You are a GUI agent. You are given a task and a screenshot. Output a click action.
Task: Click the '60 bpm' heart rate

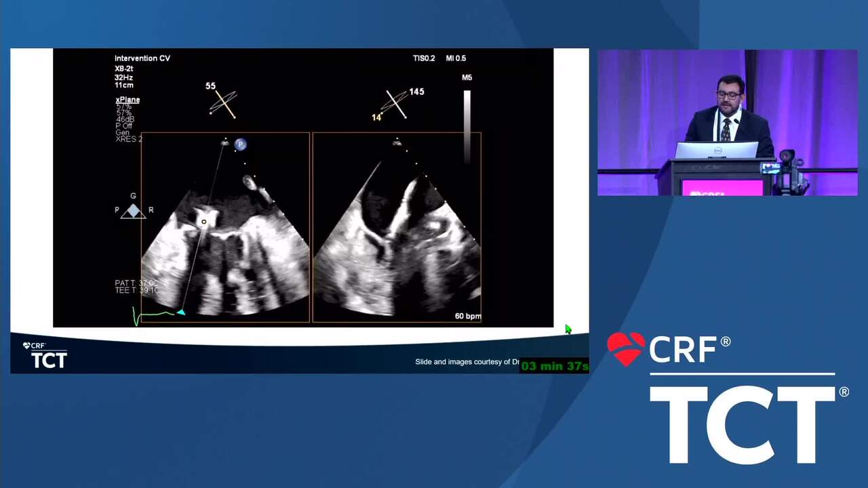(x=468, y=317)
